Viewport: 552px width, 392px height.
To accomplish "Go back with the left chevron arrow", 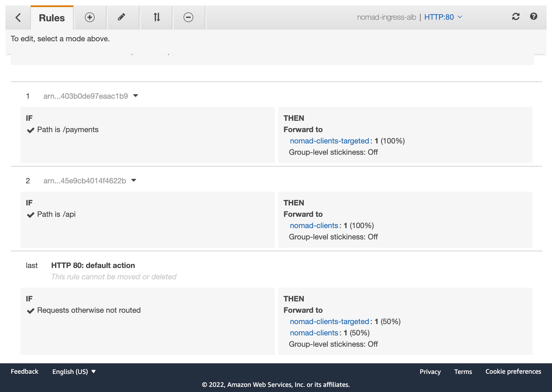I will tap(18, 18).
